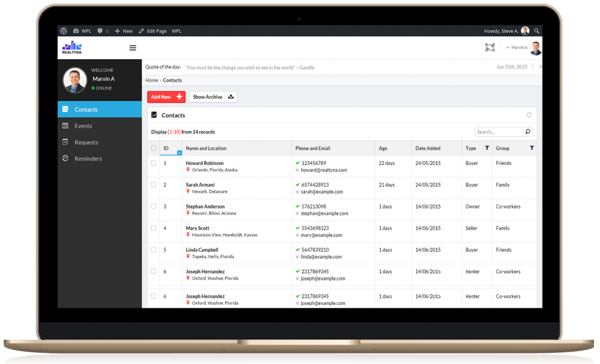Image resolution: width=600 pixels, height=364 pixels.
Task: Click the fullscreen toggle icon
Action: coord(490,47)
